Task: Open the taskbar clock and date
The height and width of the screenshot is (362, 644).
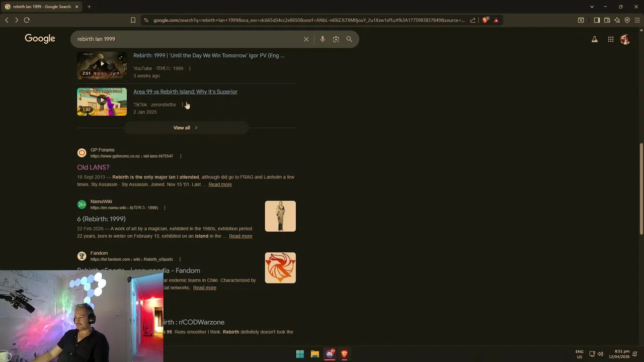Action: (619, 354)
